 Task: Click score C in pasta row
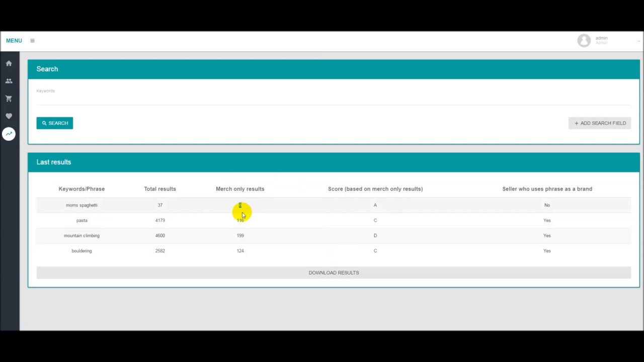click(375, 220)
